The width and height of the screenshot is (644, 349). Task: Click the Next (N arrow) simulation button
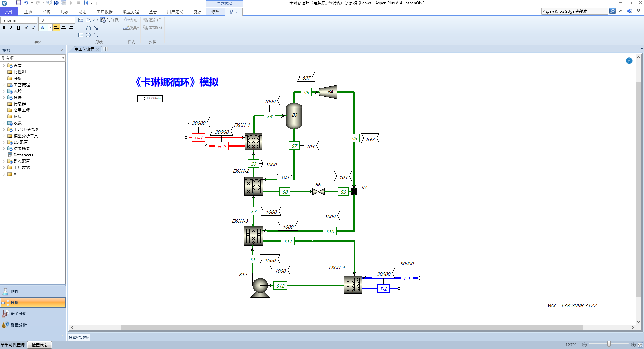56,3
